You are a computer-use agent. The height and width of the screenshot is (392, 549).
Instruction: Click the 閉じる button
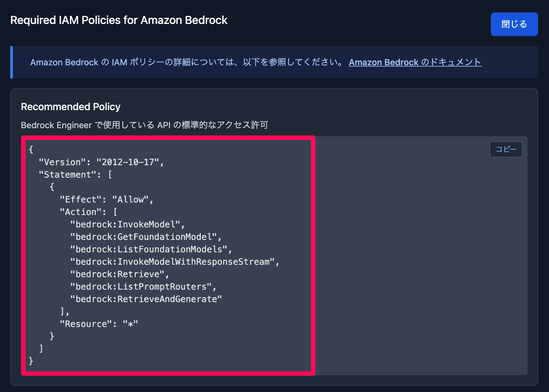(x=514, y=24)
